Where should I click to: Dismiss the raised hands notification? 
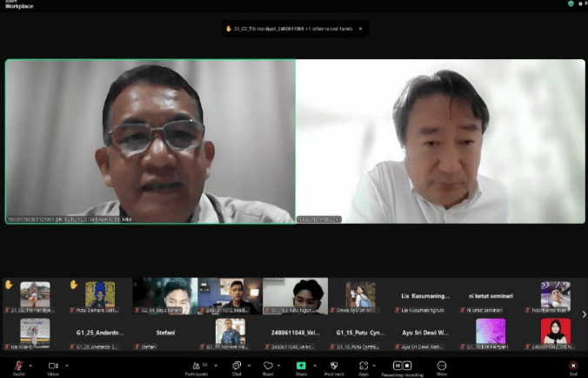360,29
